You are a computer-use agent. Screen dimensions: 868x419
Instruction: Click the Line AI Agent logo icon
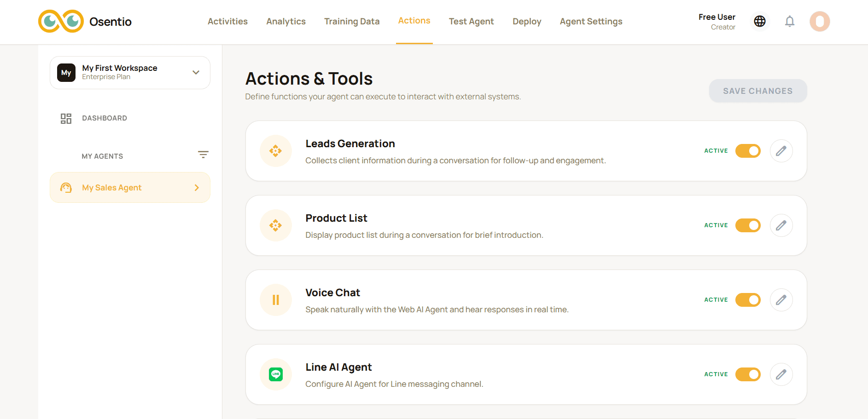pos(276,374)
